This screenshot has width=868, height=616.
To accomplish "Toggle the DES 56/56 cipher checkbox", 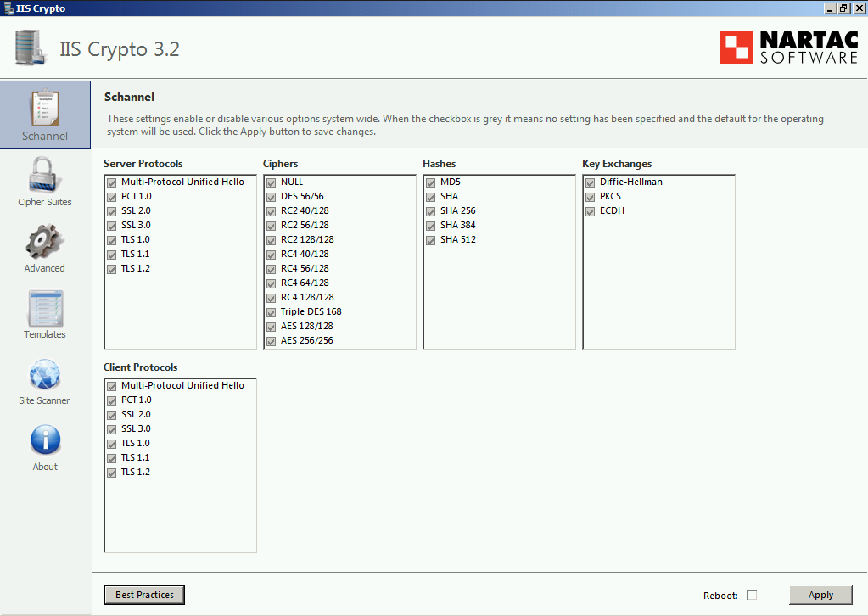I will 272,197.
